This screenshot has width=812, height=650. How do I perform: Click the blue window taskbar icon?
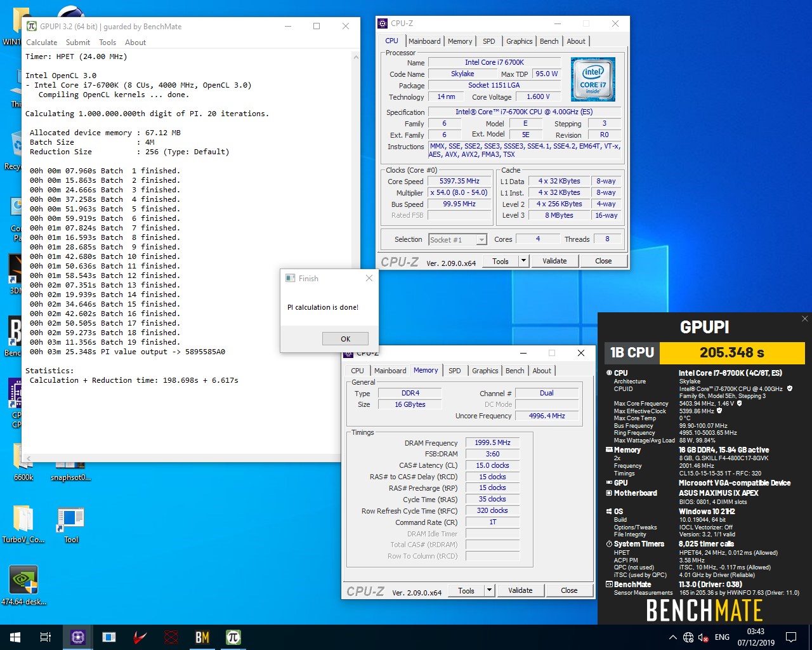click(109, 637)
